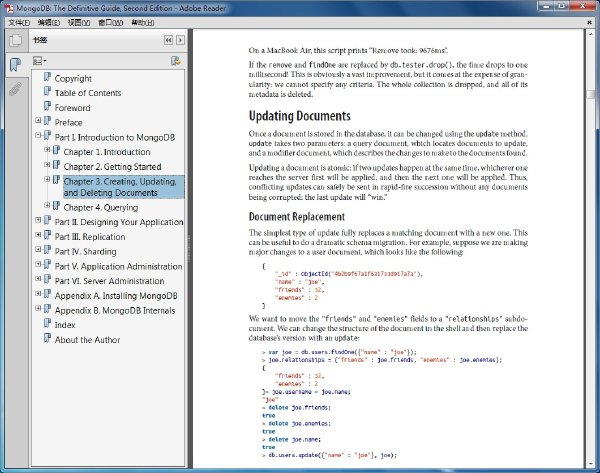
Task: Open the 文件(F) file menu
Action: tap(19, 23)
